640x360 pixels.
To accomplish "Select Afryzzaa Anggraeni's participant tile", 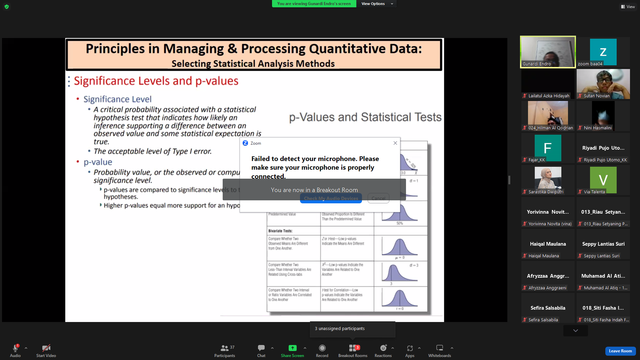I will pos(548,276).
